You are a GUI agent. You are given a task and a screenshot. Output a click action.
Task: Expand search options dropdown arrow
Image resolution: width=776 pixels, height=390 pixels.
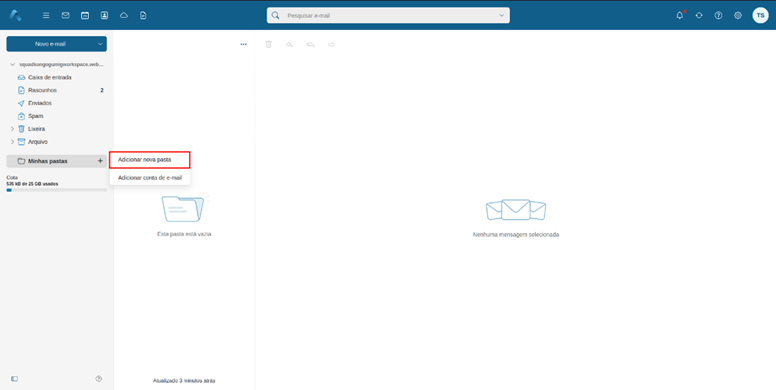tap(501, 15)
